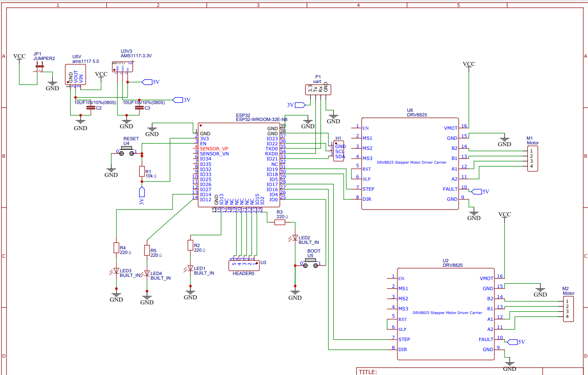
Task: Select resistor R1 10k
Action: click(142, 171)
